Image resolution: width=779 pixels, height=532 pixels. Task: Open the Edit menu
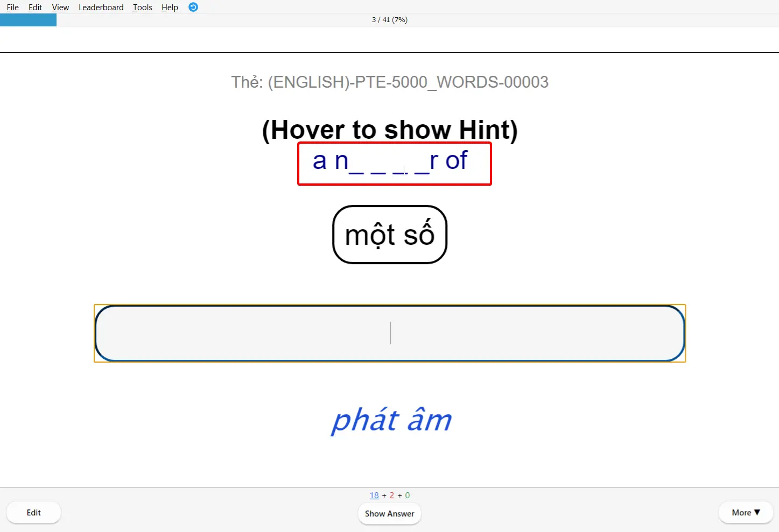[34, 7]
